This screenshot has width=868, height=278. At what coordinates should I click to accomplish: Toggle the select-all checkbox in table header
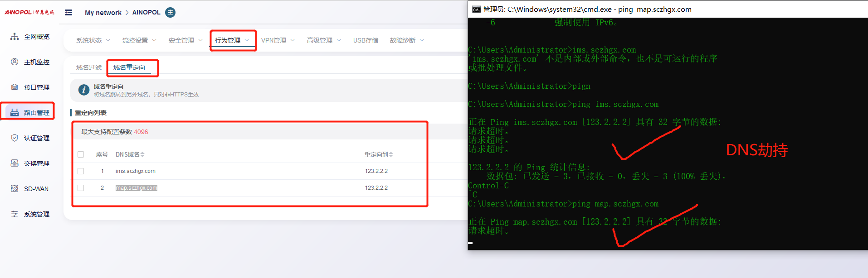[x=81, y=154]
